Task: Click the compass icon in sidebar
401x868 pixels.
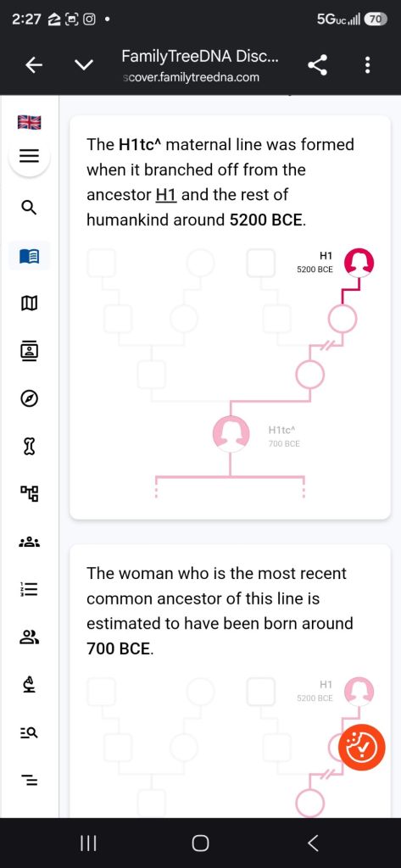Action: tap(30, 398)
